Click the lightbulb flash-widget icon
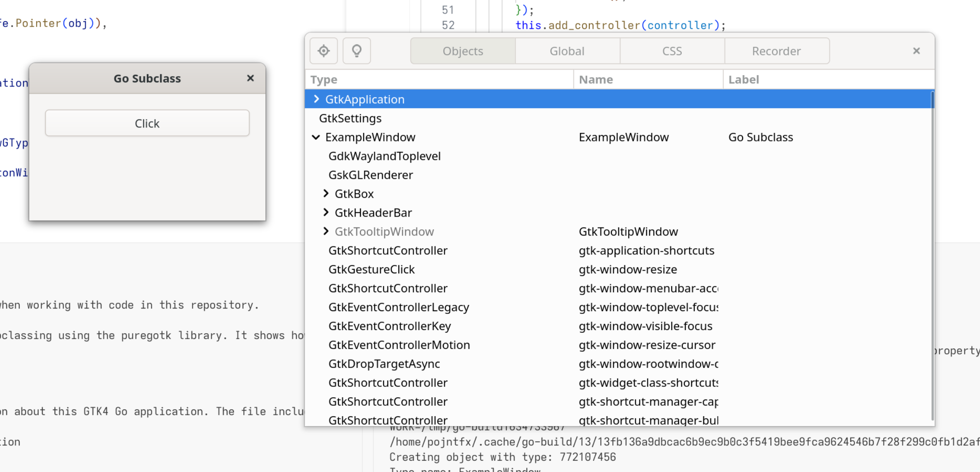Viewport: 980px width, 472px height. tap(356, 51)
